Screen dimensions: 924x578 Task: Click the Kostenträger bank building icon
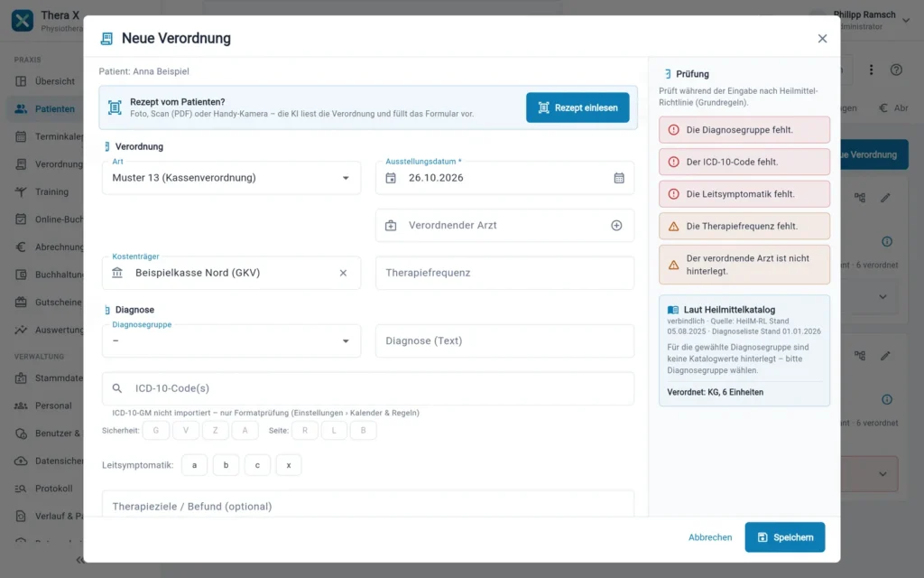[x=117, y=273]
